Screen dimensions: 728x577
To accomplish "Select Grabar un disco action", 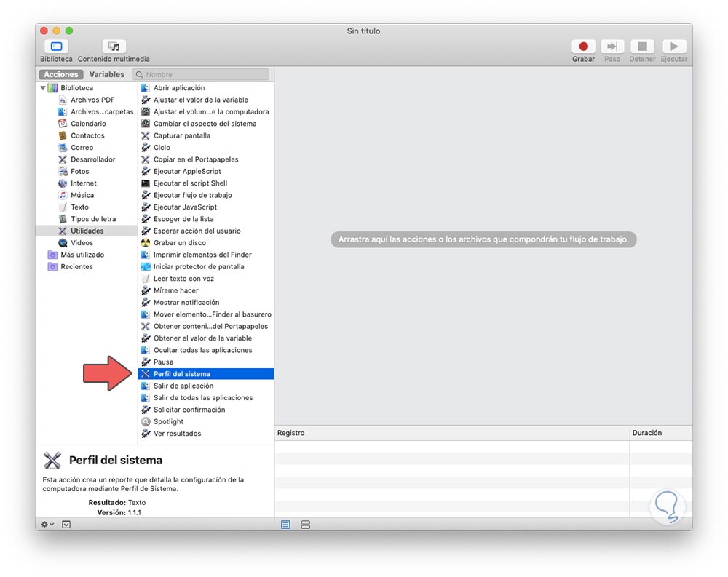I will click(x=206, y=243).
